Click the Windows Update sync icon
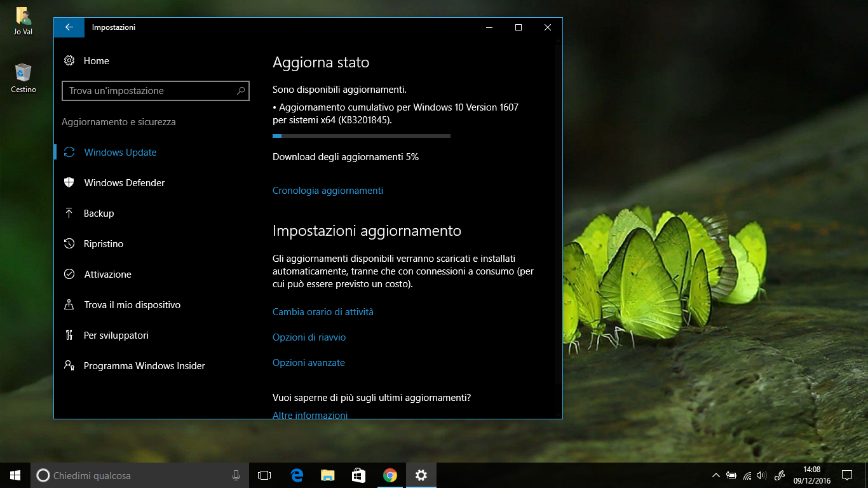This screenshot has height=488, width=868. point(69,152)
